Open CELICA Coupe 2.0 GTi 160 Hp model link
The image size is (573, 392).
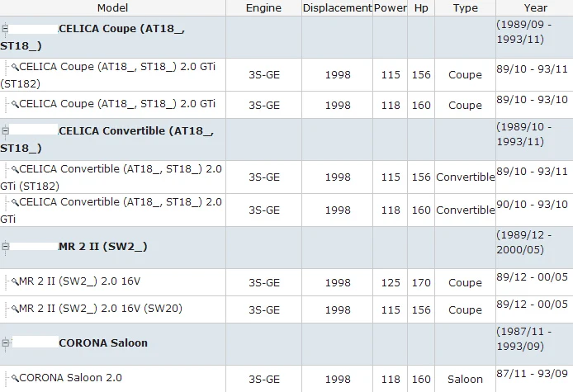click(117, 104)
